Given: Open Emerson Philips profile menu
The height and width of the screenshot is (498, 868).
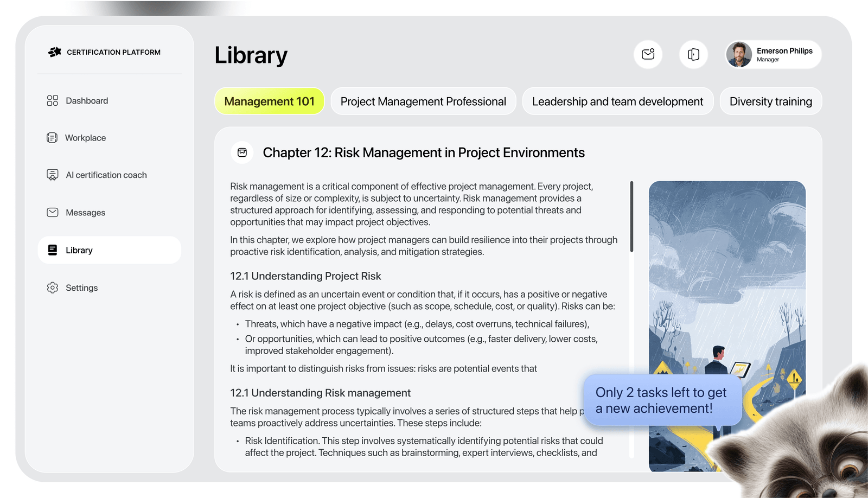Looking at the screenshot, I should click(x=784, y=54).
